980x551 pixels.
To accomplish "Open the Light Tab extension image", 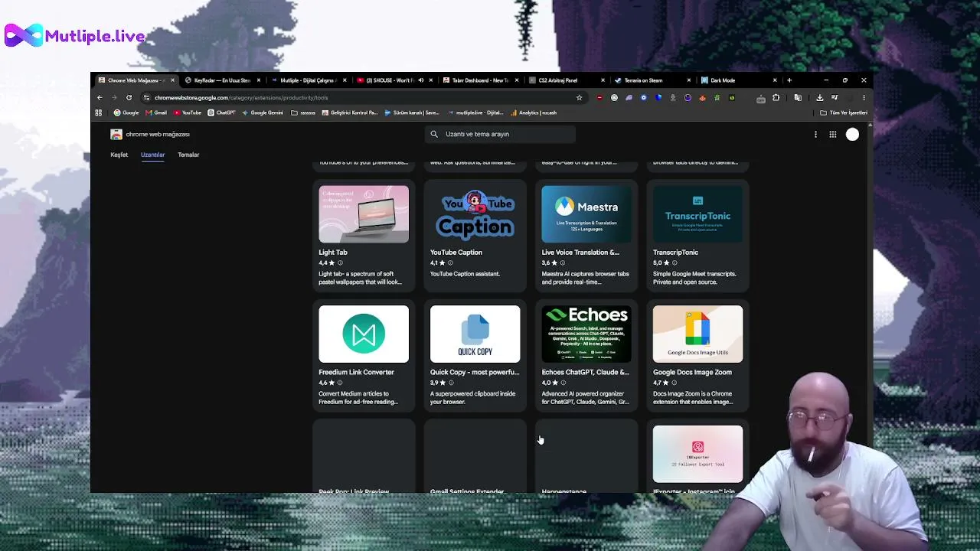I will [364, 214].
